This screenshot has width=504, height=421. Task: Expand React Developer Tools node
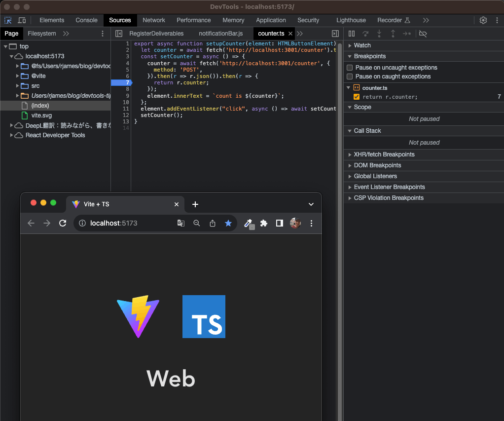click(x=11, y=135)
